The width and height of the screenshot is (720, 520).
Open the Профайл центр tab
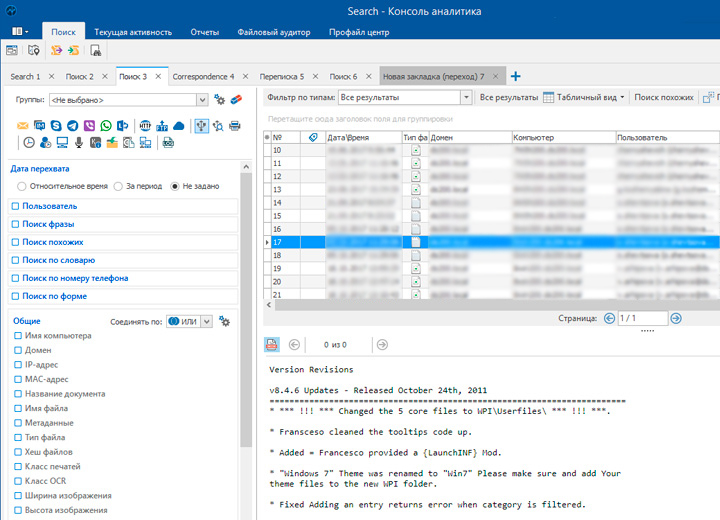(x=359, y=32)
